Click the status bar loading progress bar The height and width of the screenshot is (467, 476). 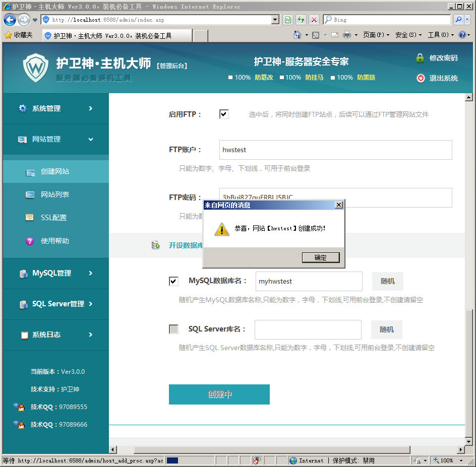pos(190,460)
